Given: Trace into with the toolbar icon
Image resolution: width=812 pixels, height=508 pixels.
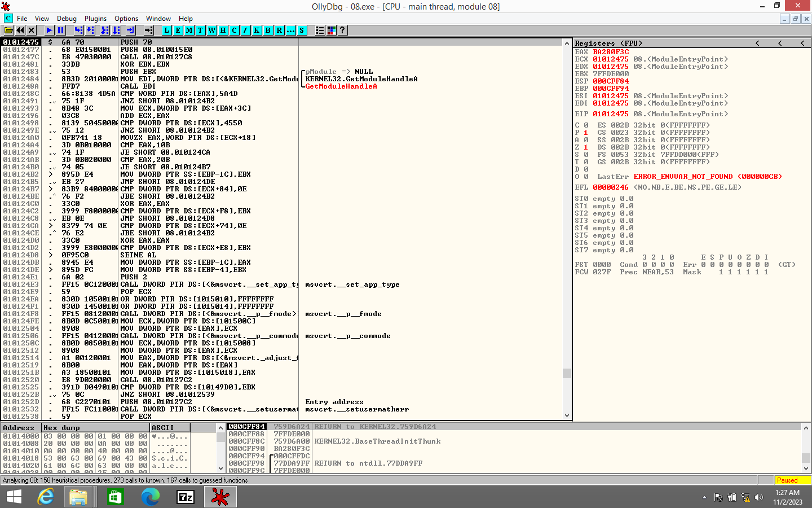Looking at the screenshot, I should 105,30.
